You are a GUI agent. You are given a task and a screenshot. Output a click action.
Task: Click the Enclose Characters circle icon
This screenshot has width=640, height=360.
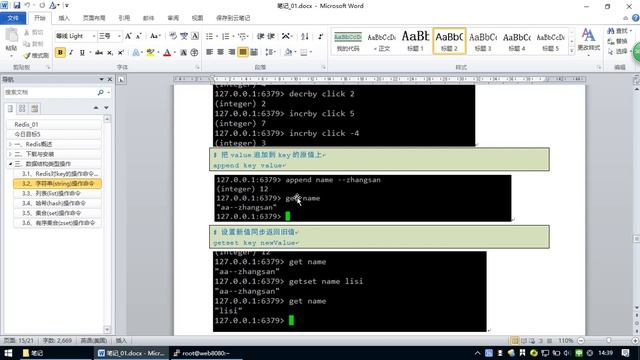[194, 53]
